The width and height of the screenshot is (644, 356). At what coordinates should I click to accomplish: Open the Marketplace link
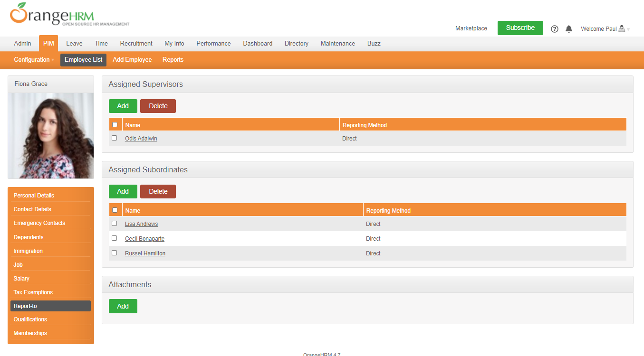point(471,28)
